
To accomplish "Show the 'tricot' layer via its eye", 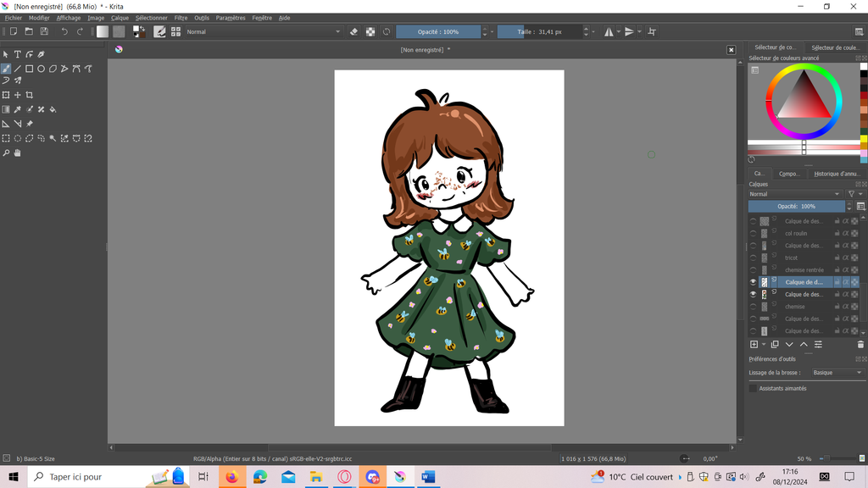I will point(753,258).
